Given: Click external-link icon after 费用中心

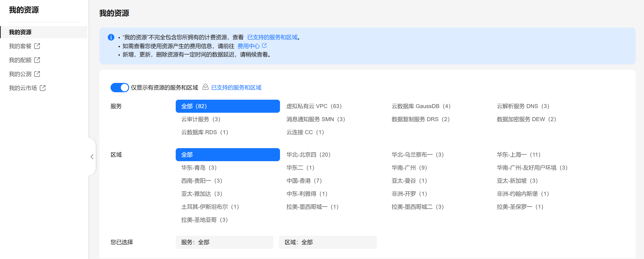Looking at the screenshot, I should [x=264, y=46].
